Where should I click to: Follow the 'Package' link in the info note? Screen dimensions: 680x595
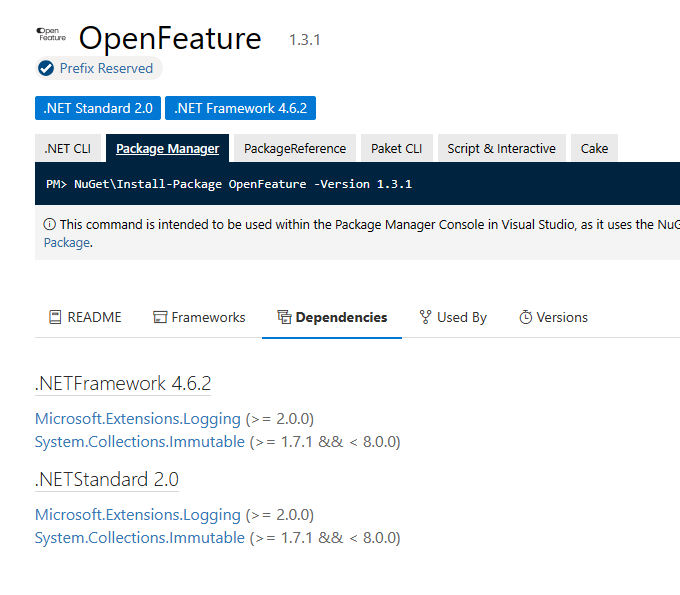(x=67, y=242)
